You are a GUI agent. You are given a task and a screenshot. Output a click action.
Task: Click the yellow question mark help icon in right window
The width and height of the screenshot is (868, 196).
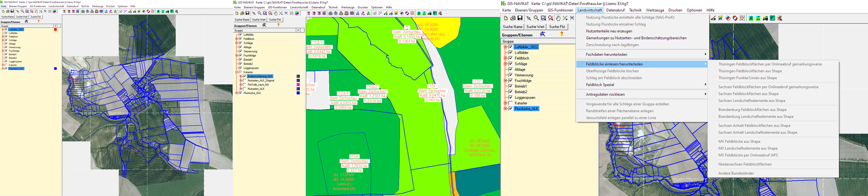[561, 34]
